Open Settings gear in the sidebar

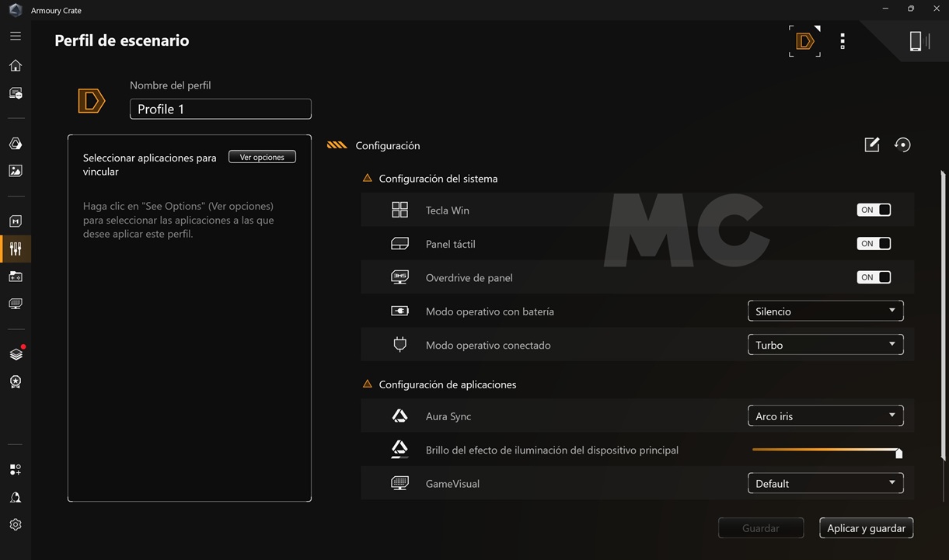[16, 525]
